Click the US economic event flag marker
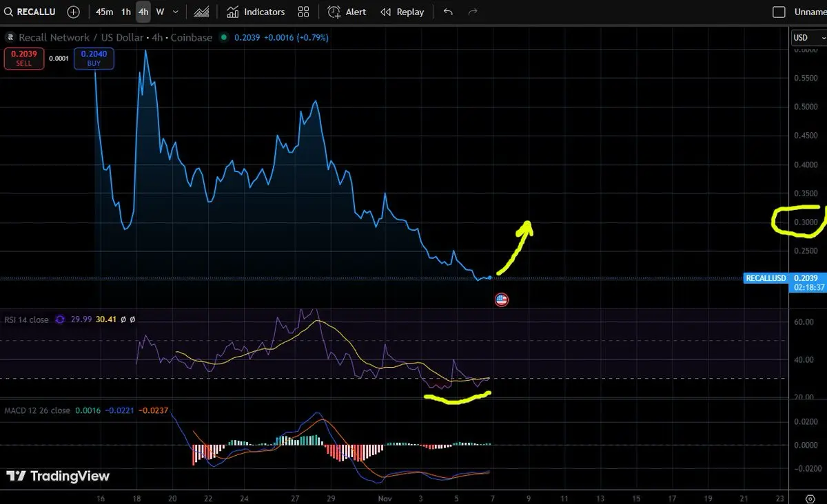Screen dimensions: 827x504 click(x=501, y=300)
